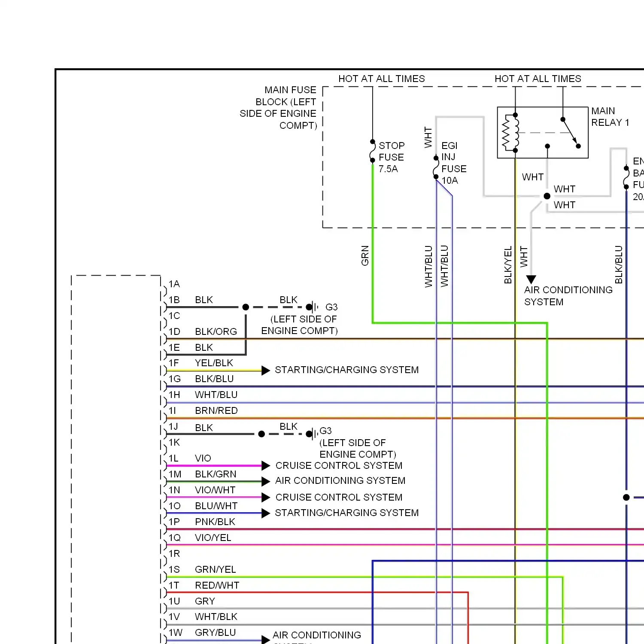
Task: Click the BLU/WHT label at pin 1O
Action: tap(216, 506)
